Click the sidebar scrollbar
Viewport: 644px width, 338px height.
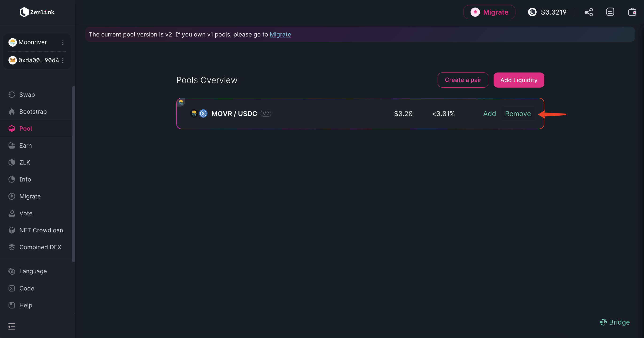coord(74,174)
